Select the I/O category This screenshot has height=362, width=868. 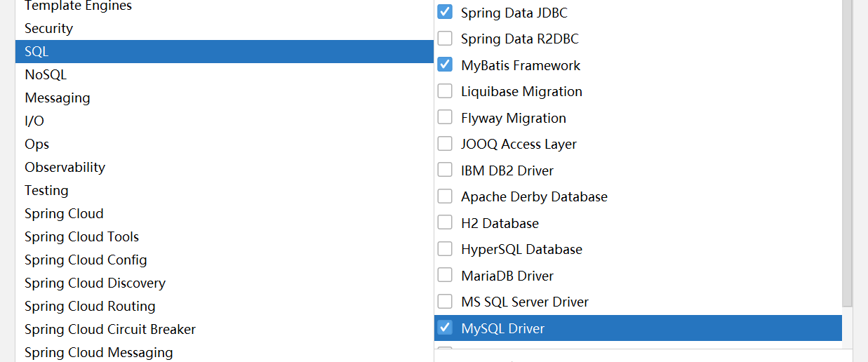click(225, 121)
